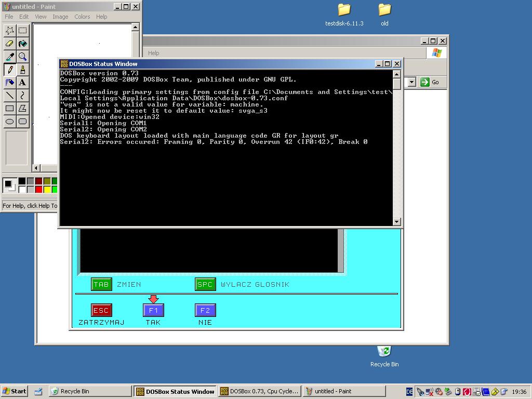This screenshot has width=532, height=399.
Task: Select the rectangular Select tool in Paint
Action: 23,31
